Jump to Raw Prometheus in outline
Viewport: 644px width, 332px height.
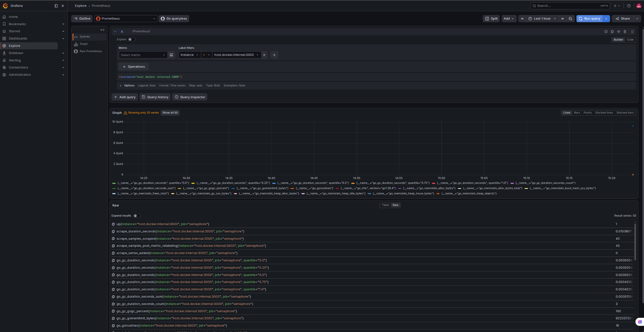91,51
